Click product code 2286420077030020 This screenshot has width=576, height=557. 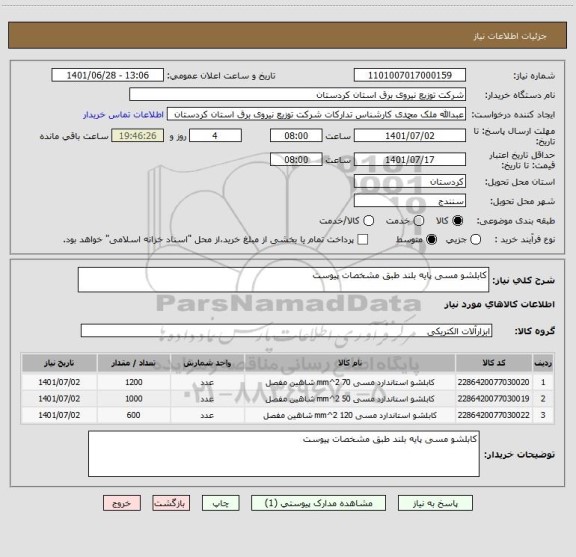pos(493,382)
